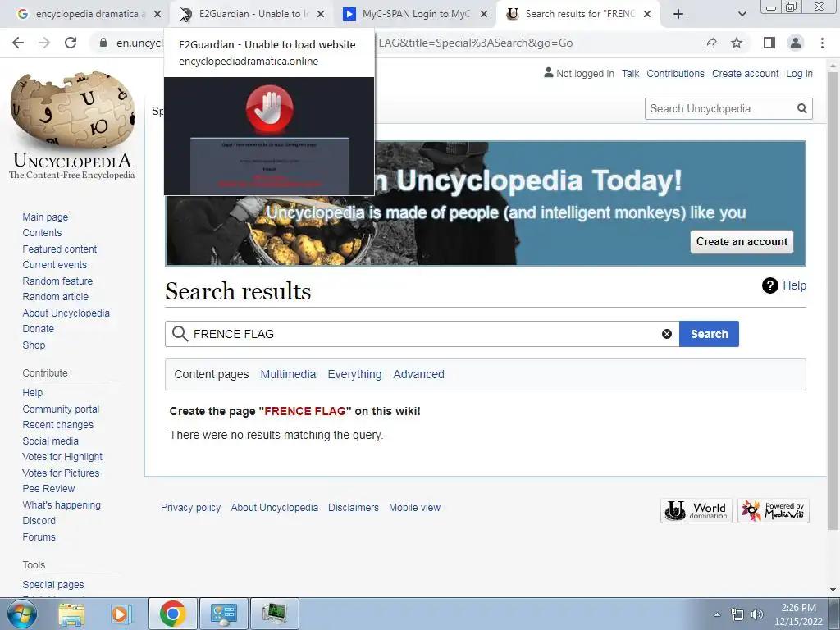
Task: Open the media player taskbar icon
Action: 120,614
